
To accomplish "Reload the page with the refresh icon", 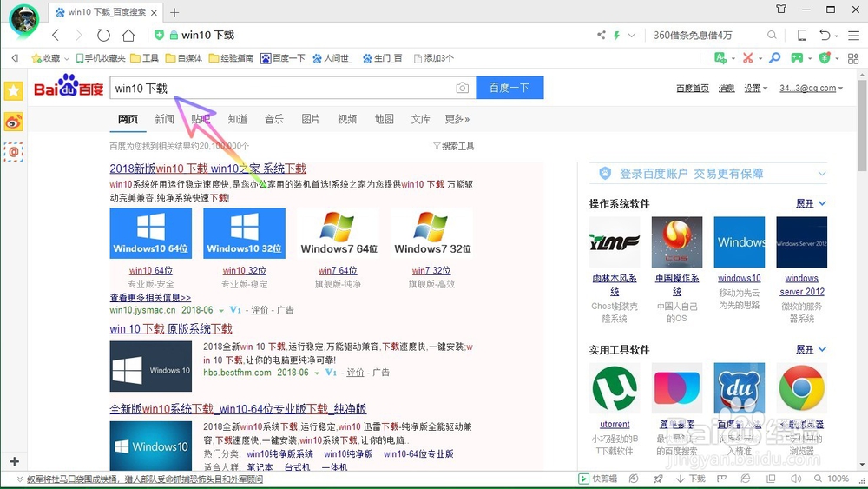I will pos(103,35).
